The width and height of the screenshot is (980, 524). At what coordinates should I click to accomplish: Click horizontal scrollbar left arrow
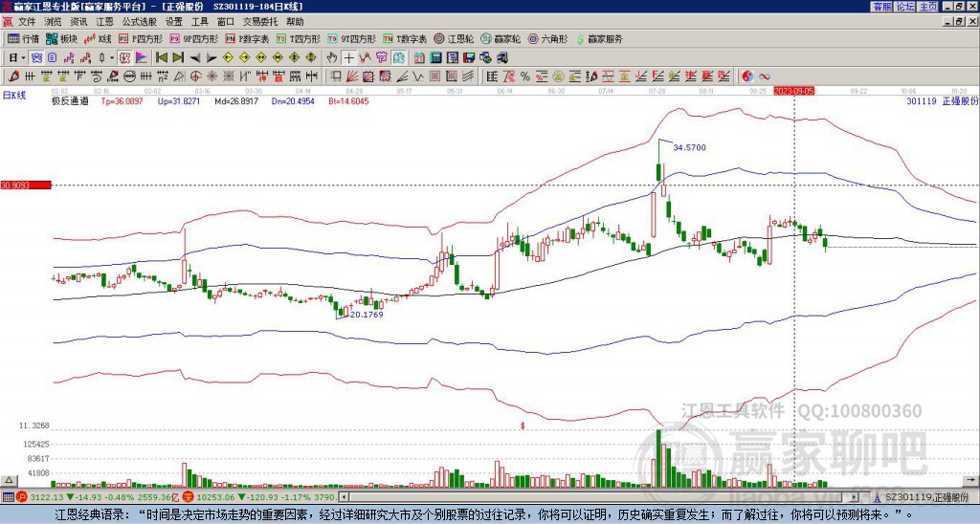coord(344,497)
